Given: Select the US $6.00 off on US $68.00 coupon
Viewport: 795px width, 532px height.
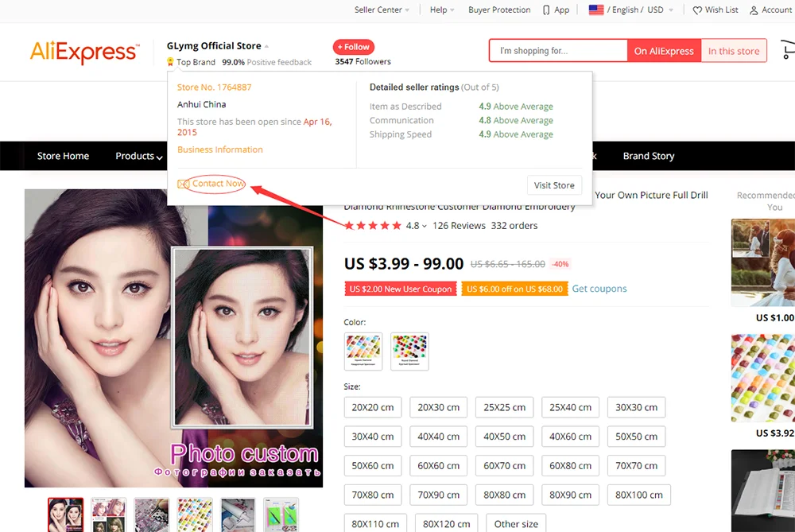Looking at the screenshot, I should [514, 289].
